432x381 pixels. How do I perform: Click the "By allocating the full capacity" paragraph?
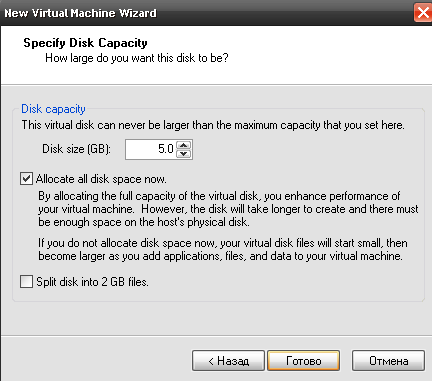pyautogui.click(x=228, y=209)
